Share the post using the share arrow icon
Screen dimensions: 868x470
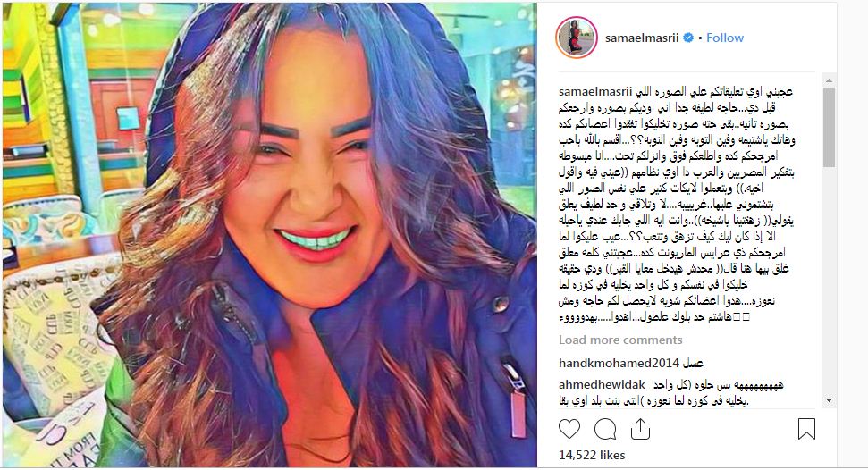click(640, 429)
